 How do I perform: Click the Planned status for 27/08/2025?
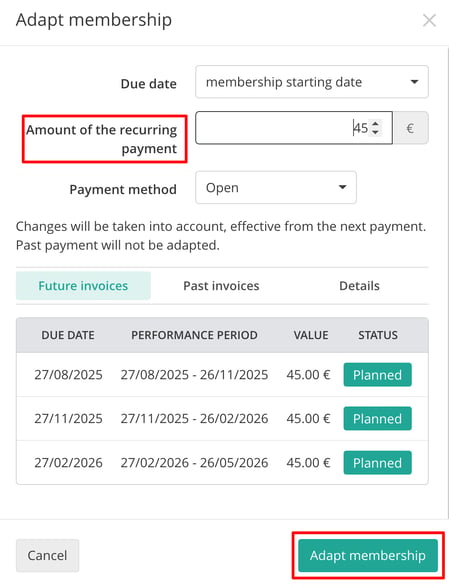tap(377, 375)
